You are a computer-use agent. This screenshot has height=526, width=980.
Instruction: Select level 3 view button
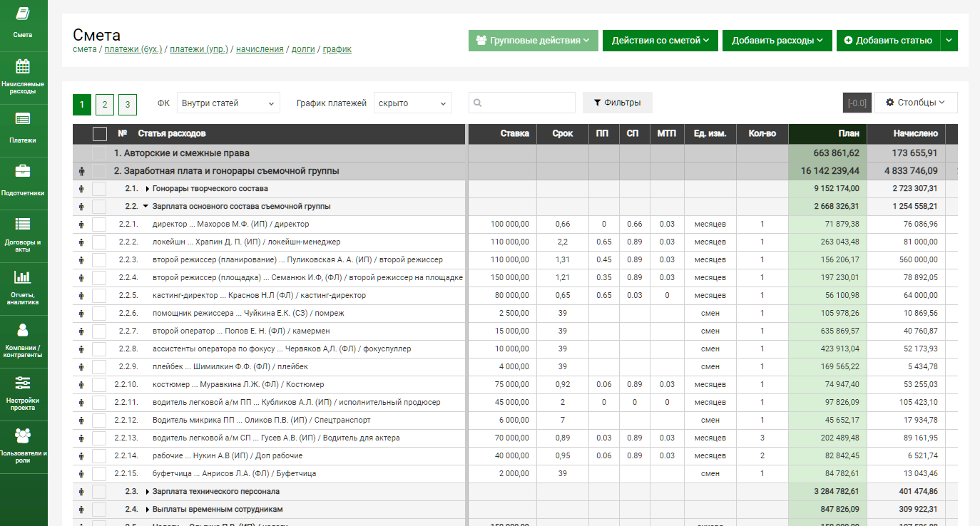click(128, 105)
